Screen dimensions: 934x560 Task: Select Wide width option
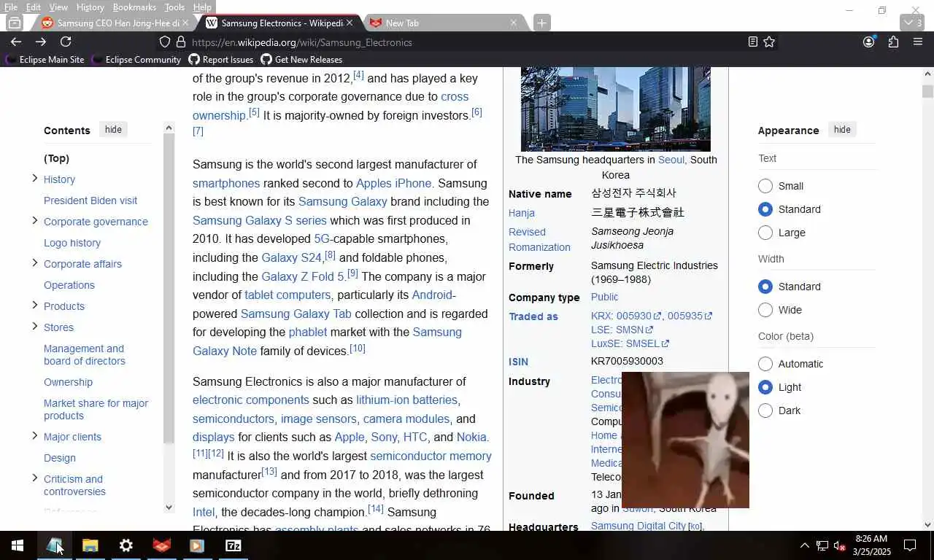coord(765,310)
